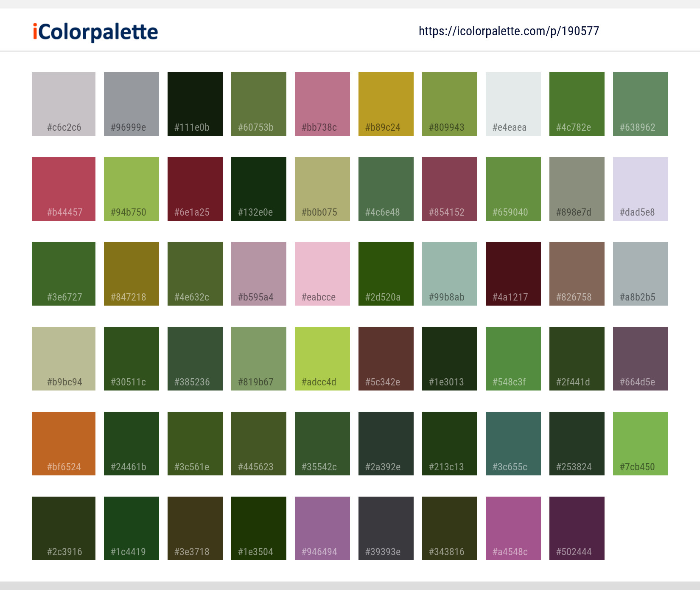Pick swatch #2f441d

pos(577,359)
